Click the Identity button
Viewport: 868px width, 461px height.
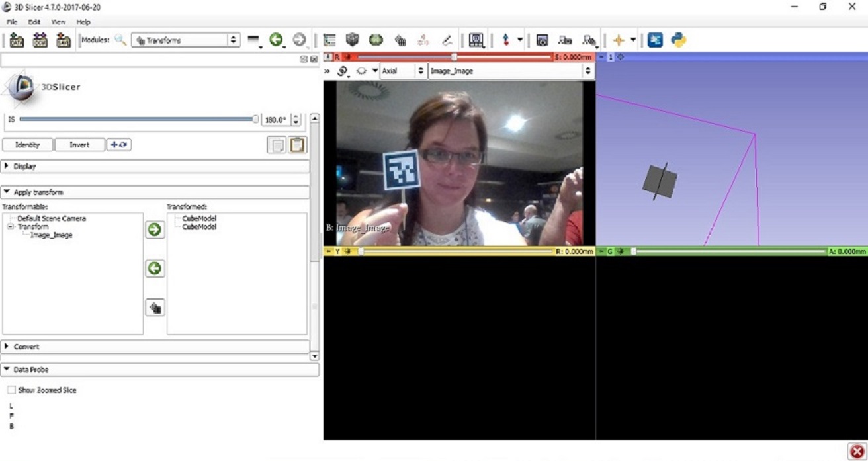pos(27,144)
